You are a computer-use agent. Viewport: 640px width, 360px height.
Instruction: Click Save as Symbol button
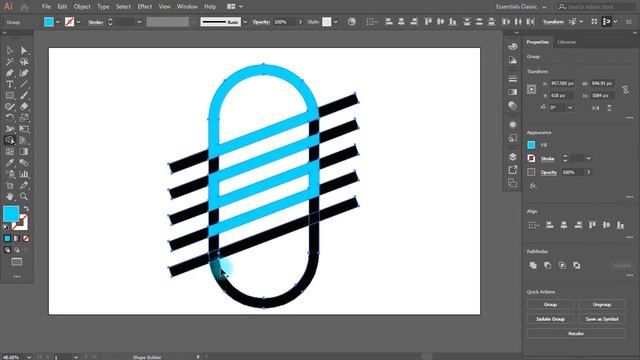602,319
